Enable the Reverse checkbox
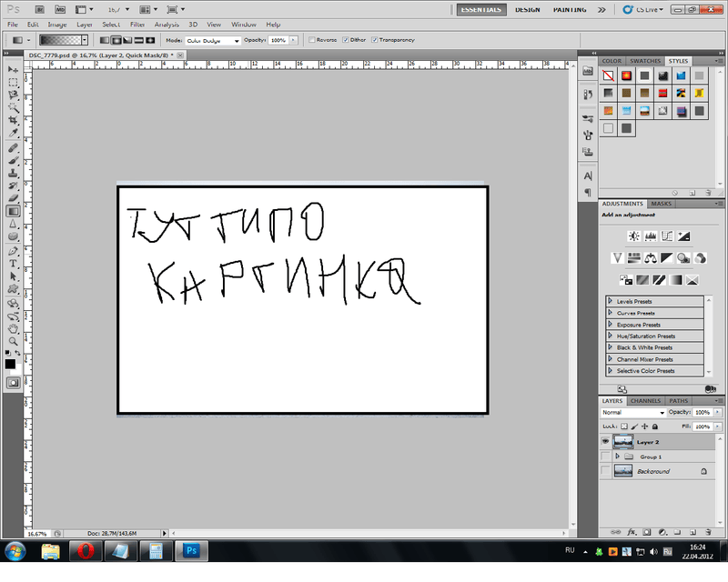This screenshot has height=582, width=728. click(x=312, y=40)
